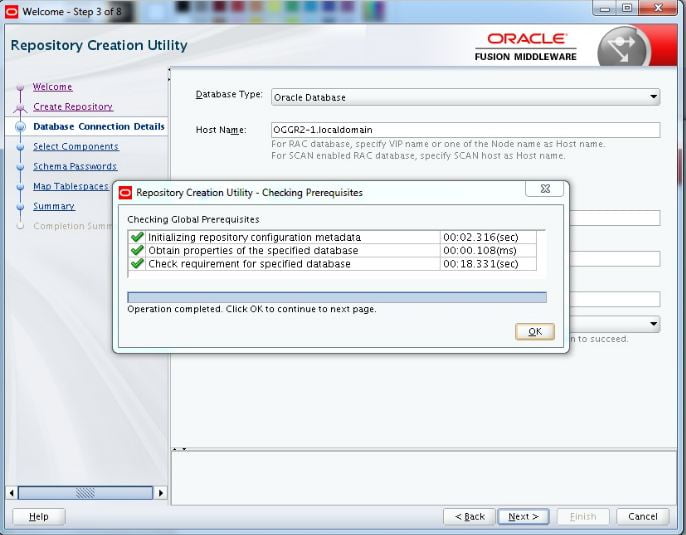Screen dimensions: 686x535
Task: Click the green checkmark for Initializing repository configuration metadata
Action: tap(137, 237)
